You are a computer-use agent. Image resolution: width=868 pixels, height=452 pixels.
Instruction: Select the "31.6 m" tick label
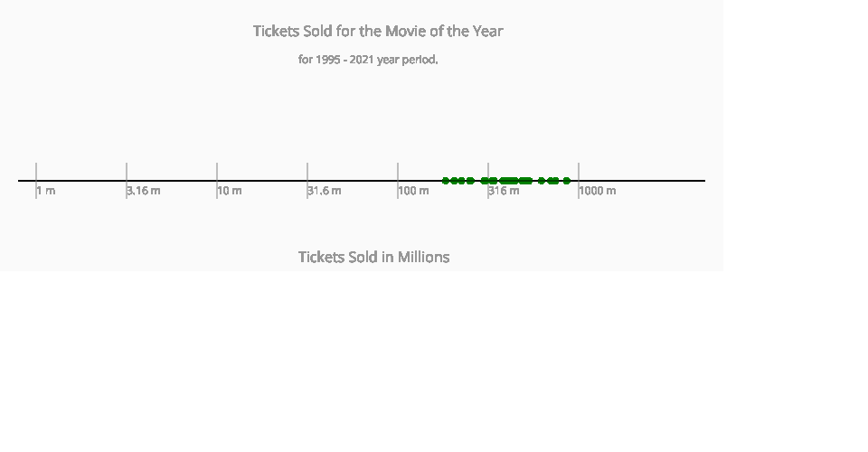pyautogui.click(x=325, y=191)
